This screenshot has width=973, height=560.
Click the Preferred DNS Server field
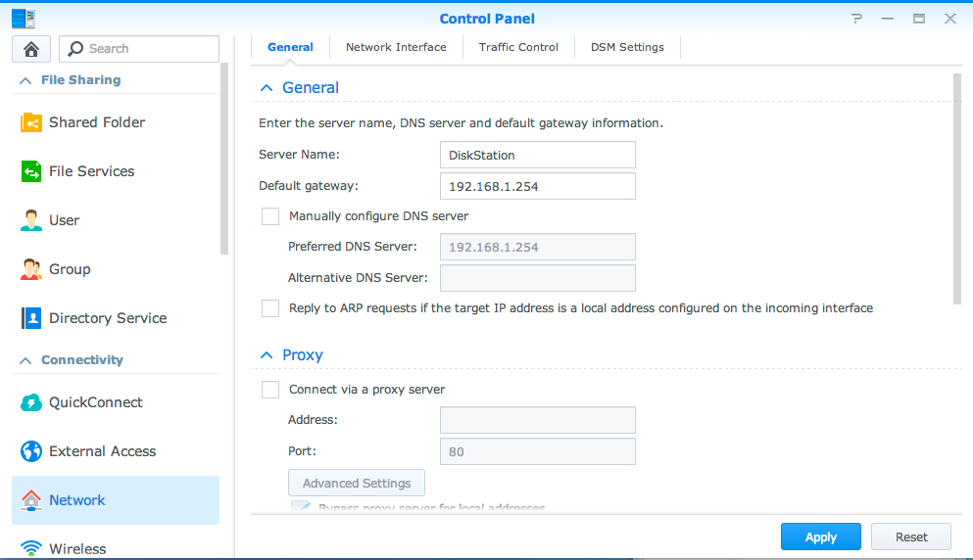537,247
